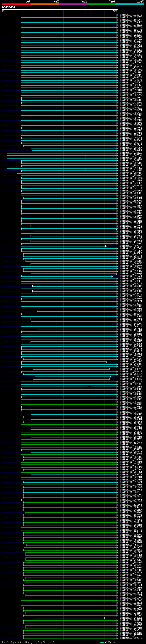The width and height of the screenshot is (146, 644).
Task: Click the cyan ~100% identity legend segment
Action: tap(130, 4)
